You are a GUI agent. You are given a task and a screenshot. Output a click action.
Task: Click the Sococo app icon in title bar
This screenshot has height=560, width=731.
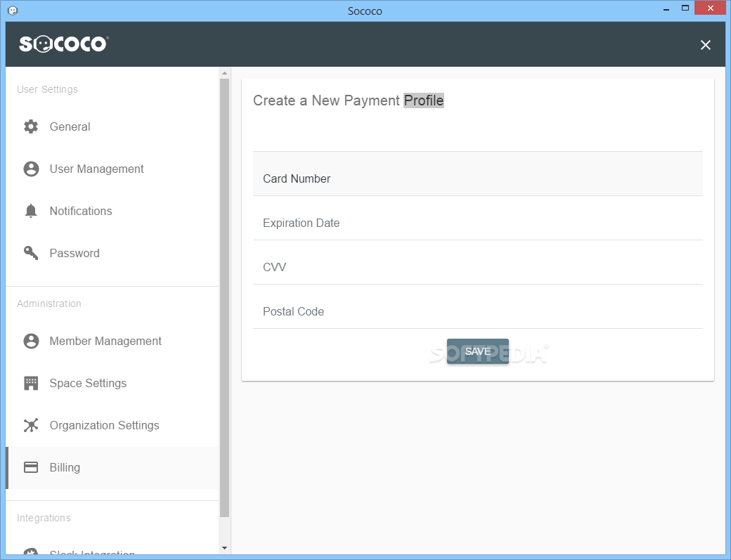coord(13,11)
